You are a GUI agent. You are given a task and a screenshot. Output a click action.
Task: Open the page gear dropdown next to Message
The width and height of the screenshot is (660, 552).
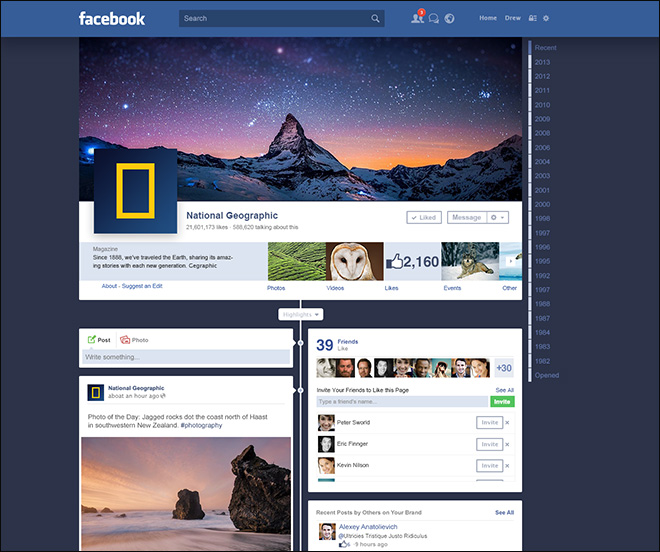(x=498, y=217)
